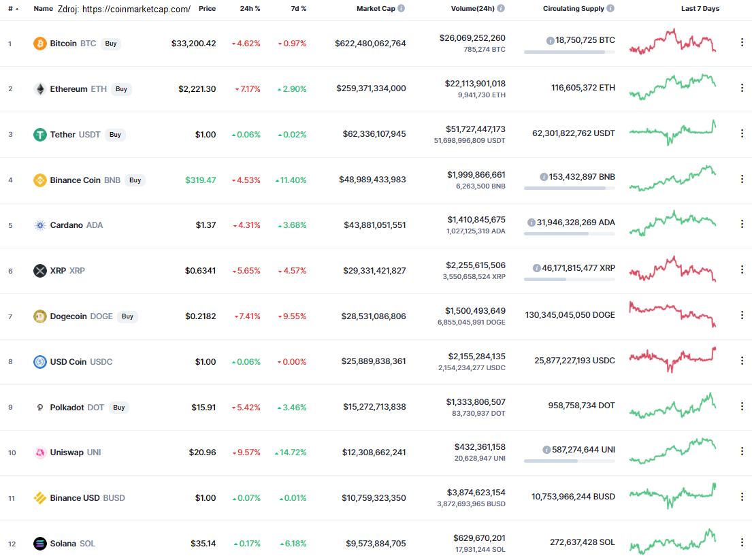Click the Uniswap logo icon
Image resolution: width=752 pixels, height=560 pixels.
pyautogui.click(x=40, y=452)
